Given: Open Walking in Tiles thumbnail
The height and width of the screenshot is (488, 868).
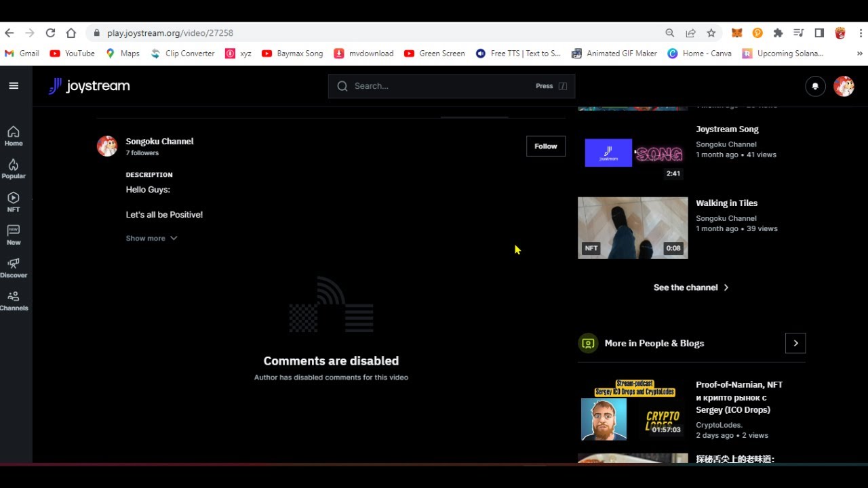Looking at the screenshot, I should (x=633, y=228).
